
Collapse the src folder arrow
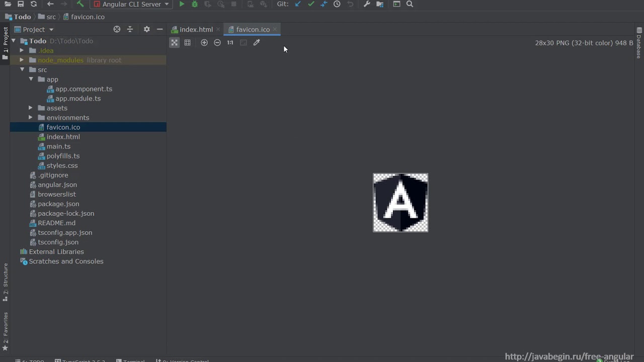tap(22, 70)
